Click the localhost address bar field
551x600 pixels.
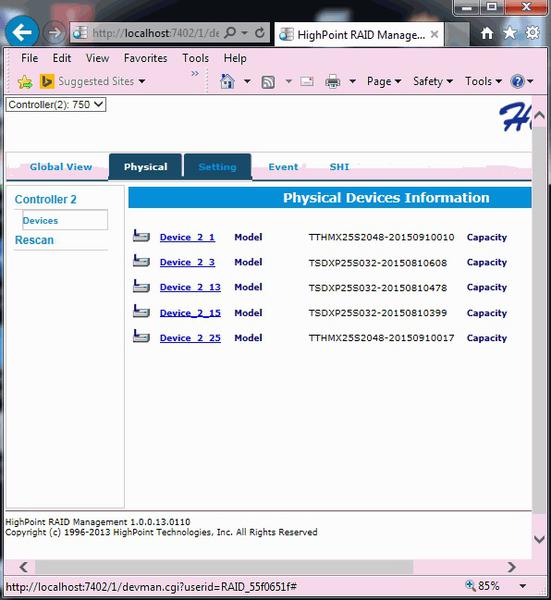click(x=156, y=33)
